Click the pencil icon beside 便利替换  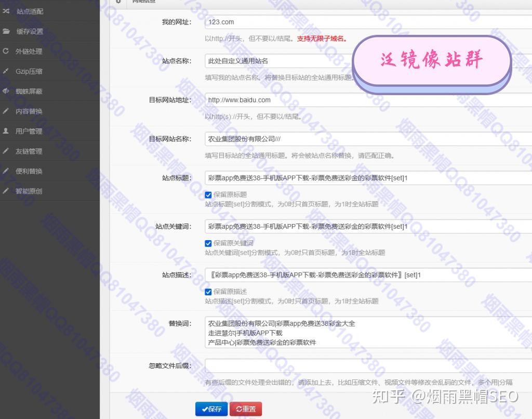pyautogui.click(x=5, y=171)
